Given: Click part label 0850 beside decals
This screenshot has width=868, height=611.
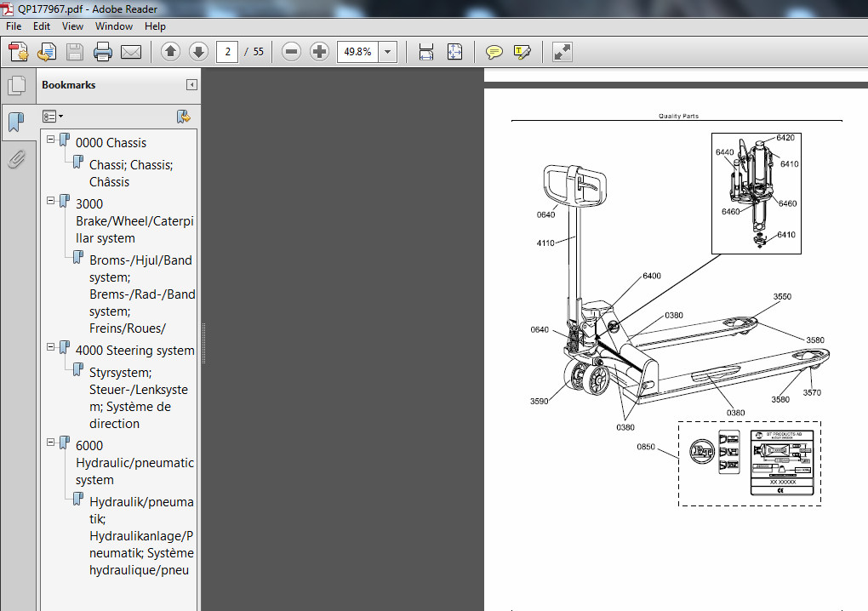Looking at the screenshot, I should click(645, 447).
